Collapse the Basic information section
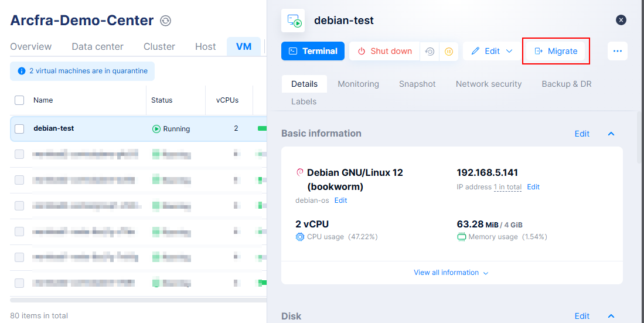This screenshot has width=644, height=323. tap(611, 134)
